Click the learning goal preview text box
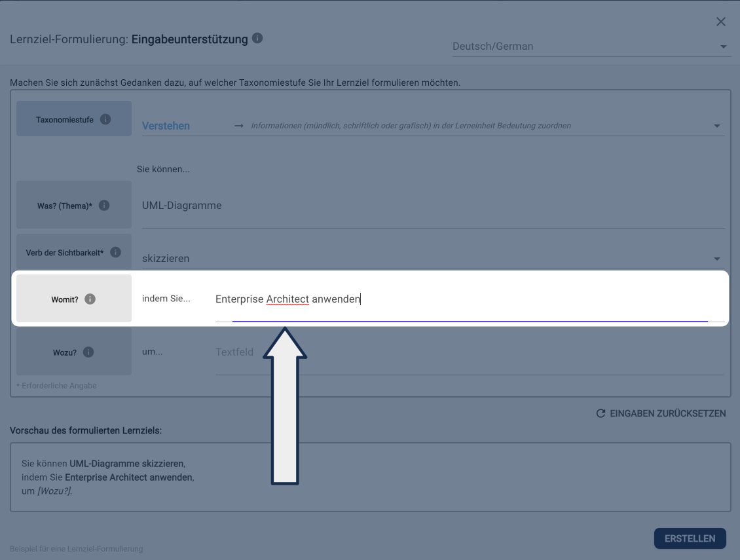Screen dimensions: 740x560 pos(370,477)
